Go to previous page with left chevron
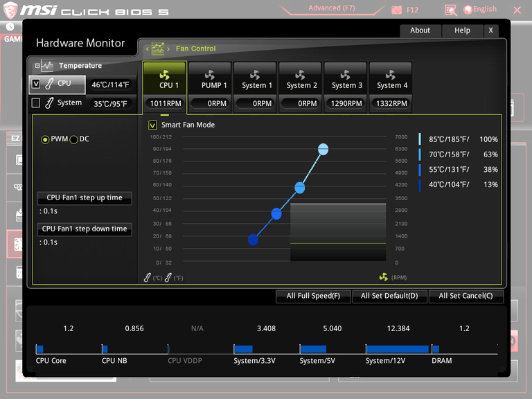Image resolution: width=532 pixels, height=399 pixels. [148, 49]
